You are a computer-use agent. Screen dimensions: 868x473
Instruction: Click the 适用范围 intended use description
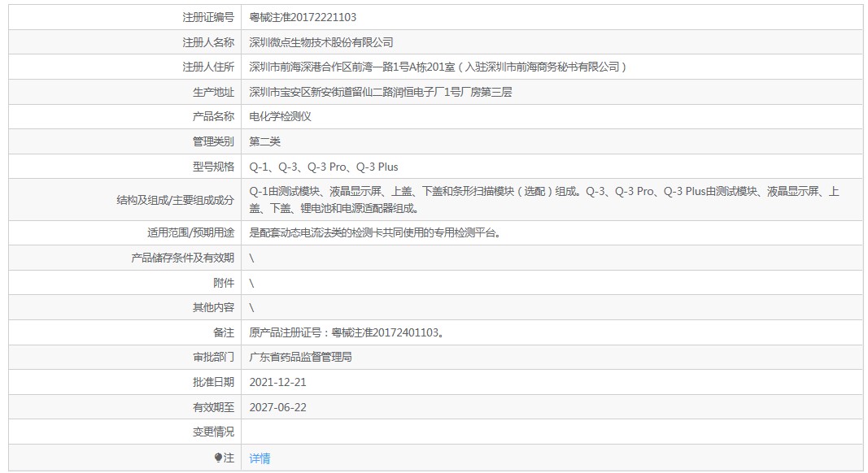pyautogui.click(x=375, y=233)
